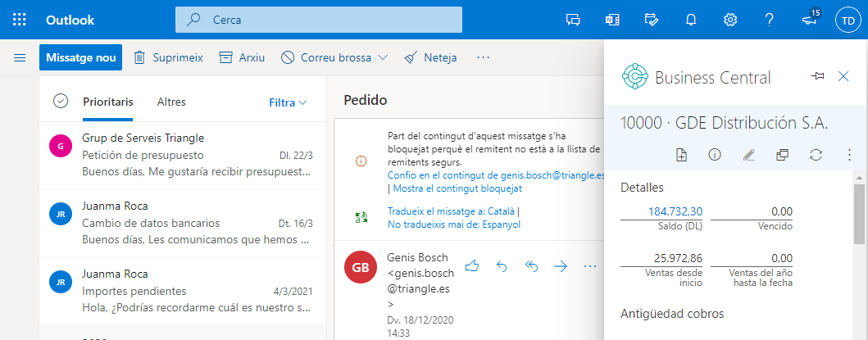Select the Prioritaris tab
Screen dimensions: 868x340
[107, 102]
